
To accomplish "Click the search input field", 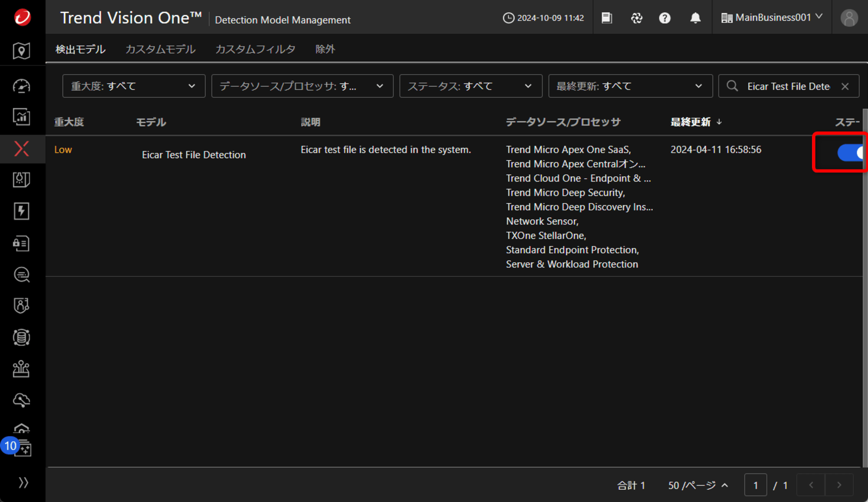I will click(x=789, y=86).
